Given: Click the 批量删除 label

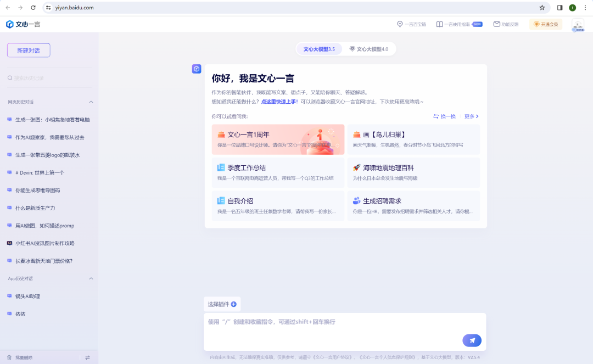Looking at the screenshot, I should [x=24, y=357].
